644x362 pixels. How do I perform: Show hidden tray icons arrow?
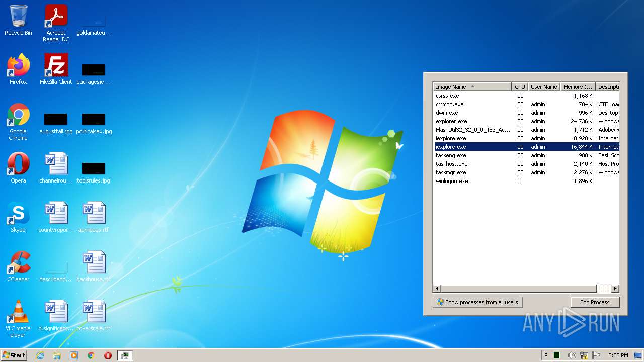click(x=546, y=355)
